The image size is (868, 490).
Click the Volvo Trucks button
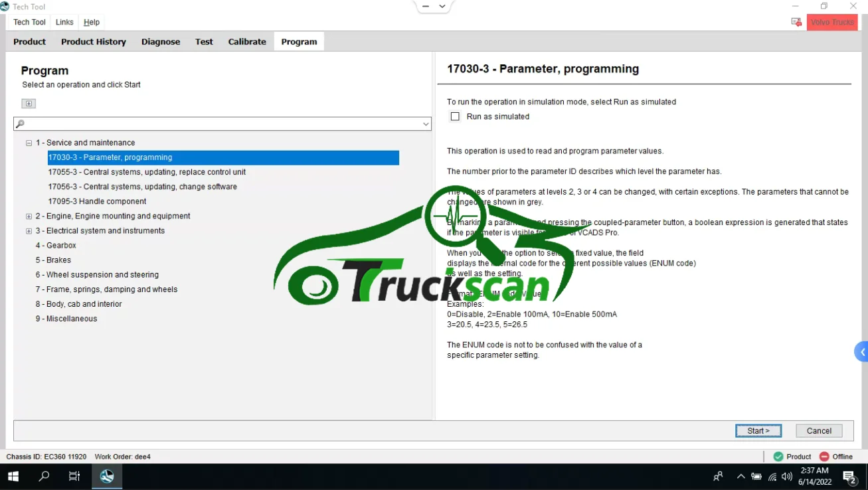pyautogui.click(x=832, y=23)
